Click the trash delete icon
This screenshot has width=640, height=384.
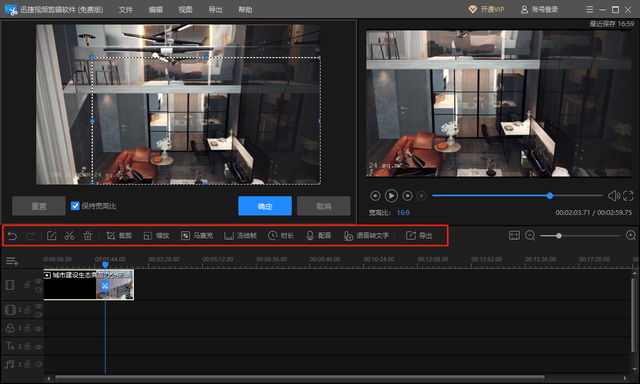[x=87, y=235]
